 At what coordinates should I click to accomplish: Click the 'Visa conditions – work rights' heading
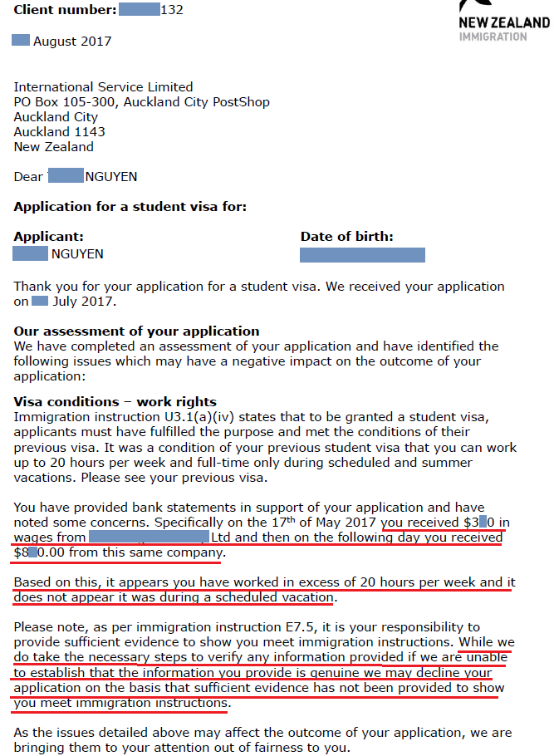[x=115, y=401]
